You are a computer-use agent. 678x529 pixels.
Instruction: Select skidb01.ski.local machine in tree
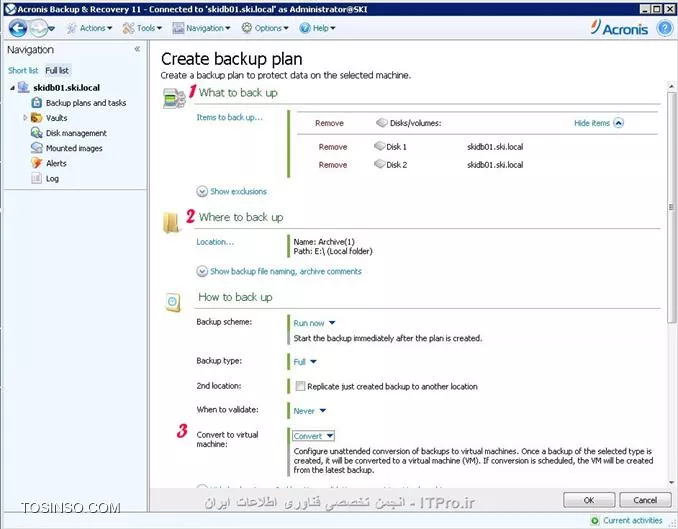click(x=67, y=87)
